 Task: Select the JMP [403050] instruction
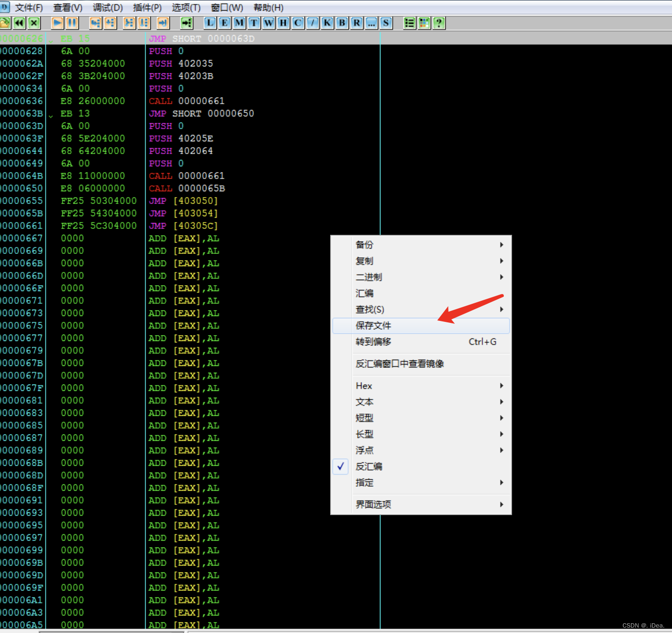[x=183, y=201]
